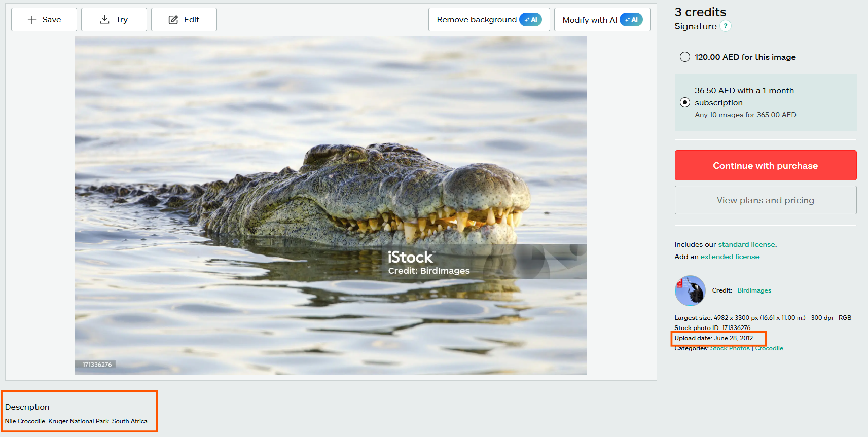Click Modify with AI button
The width and height of the screenshot is (868, 437).
coord(602,20)
